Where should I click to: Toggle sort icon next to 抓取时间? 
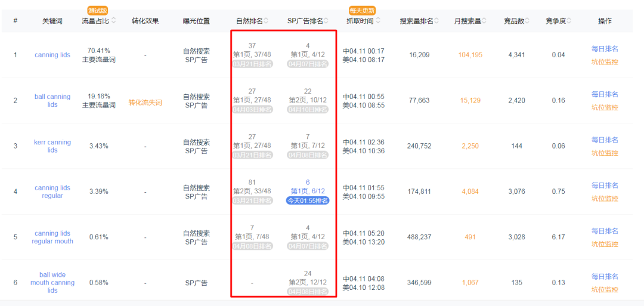378,21
